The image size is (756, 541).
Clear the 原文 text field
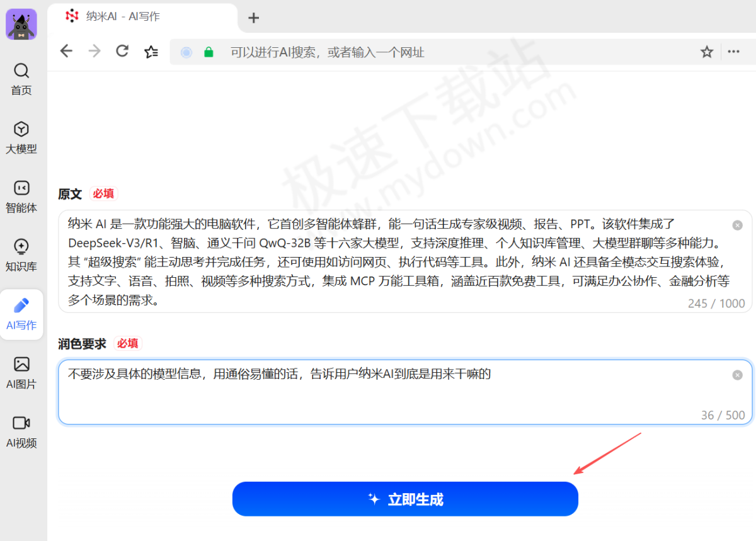point(737,225)
